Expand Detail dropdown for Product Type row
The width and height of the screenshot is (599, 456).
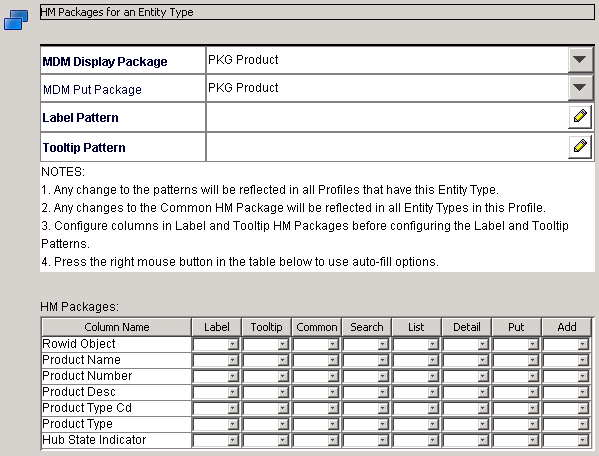pyautogui.click(x=483, y=425)
